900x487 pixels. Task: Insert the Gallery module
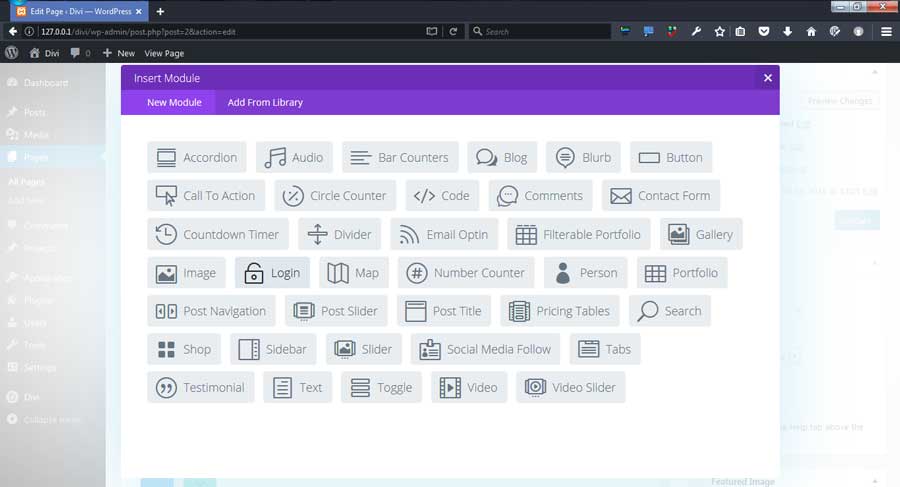701,234
